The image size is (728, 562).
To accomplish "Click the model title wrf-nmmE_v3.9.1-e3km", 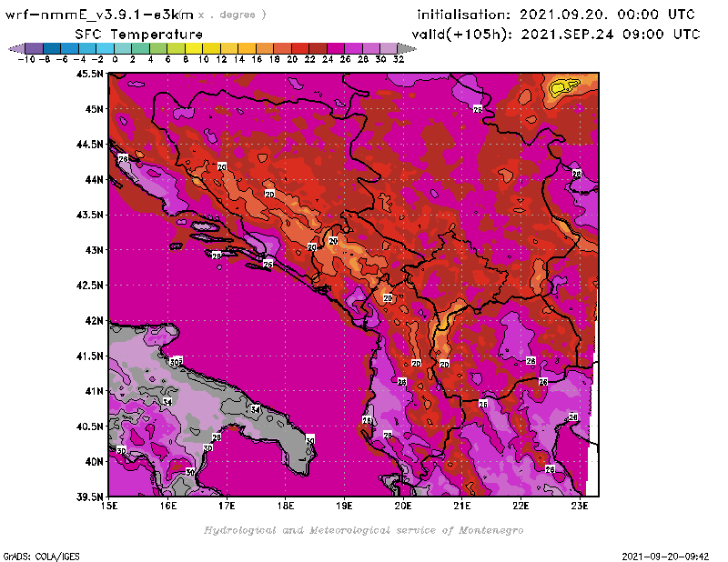I will click(99, 15).
